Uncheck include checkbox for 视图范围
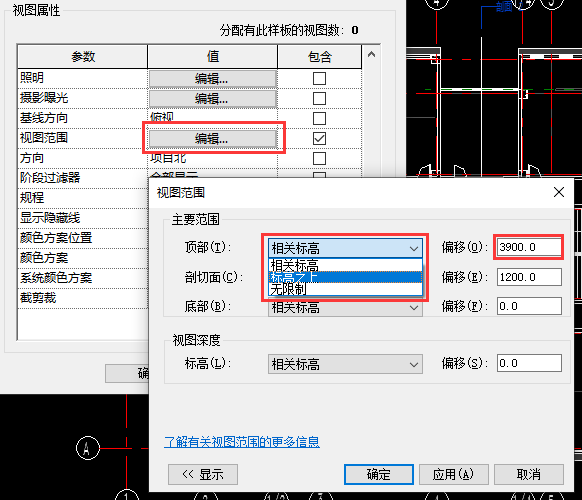The height and width of the screenshot is (500, 582). [x=319, y=139]
